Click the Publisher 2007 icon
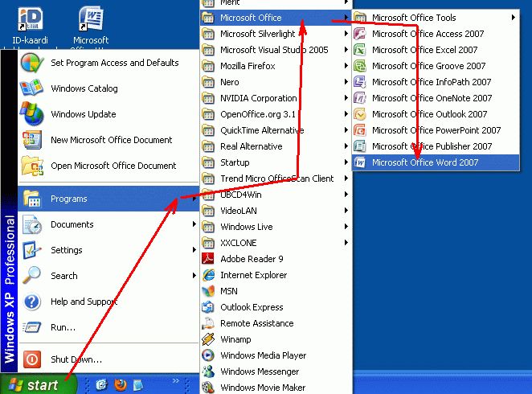 point(360,146)
